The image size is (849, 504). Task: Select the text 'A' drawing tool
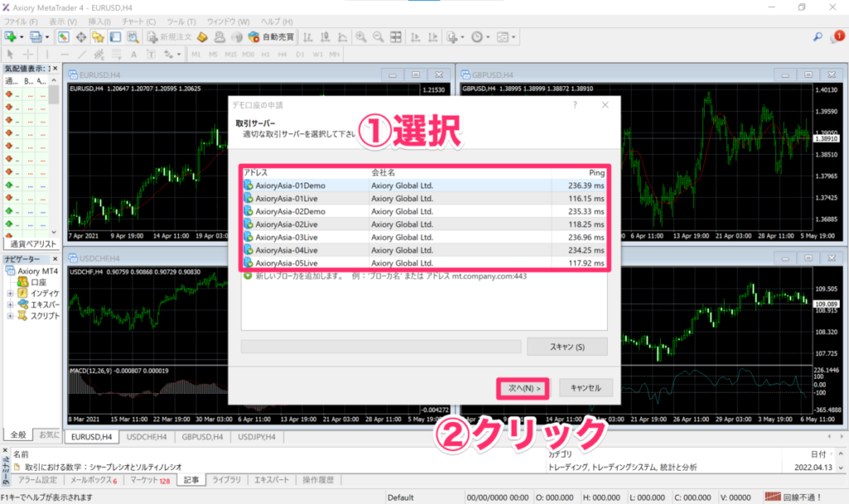133,54
